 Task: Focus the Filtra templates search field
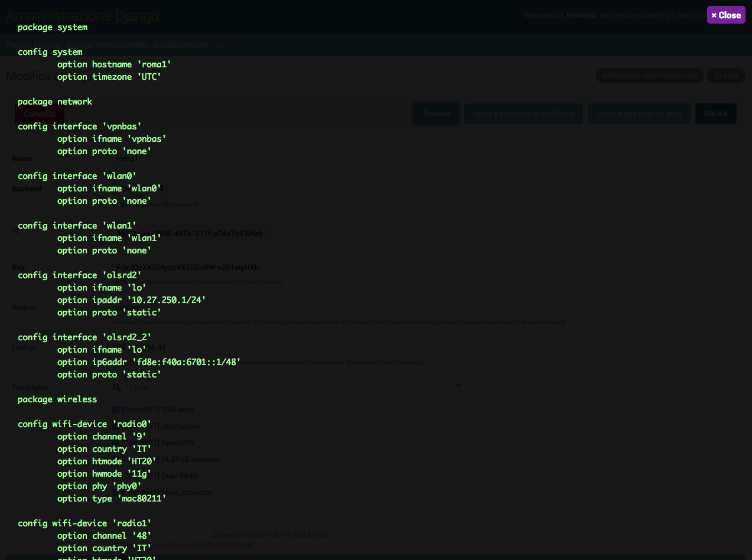(287, 388)
